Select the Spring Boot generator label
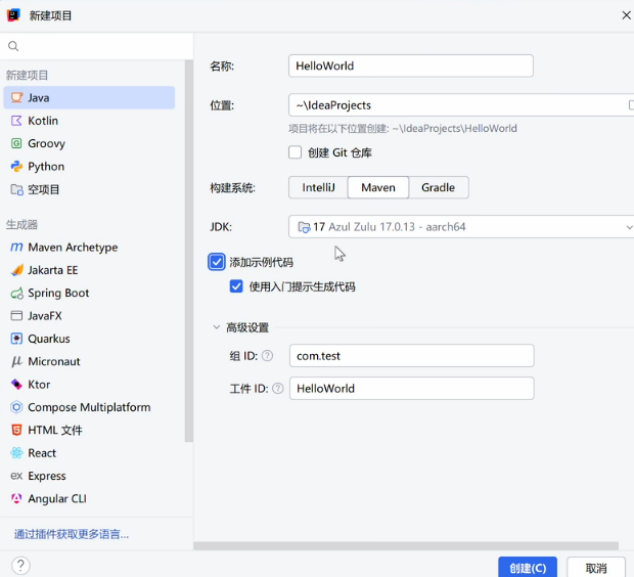Viewport: 634px width, 577px height. point(58,293)
